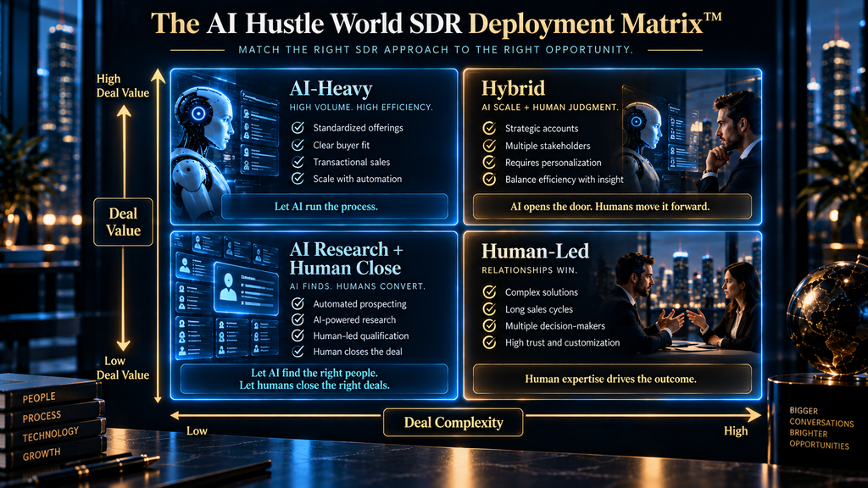Click the 'Let AI find the right people' box
The image size is (868, 488).
pos(314,379)
